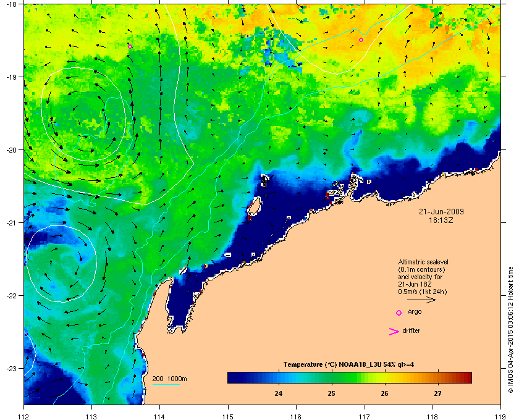Click the '200 1000m' depth contour label
519x420 pixels.
tap(169, 379)
